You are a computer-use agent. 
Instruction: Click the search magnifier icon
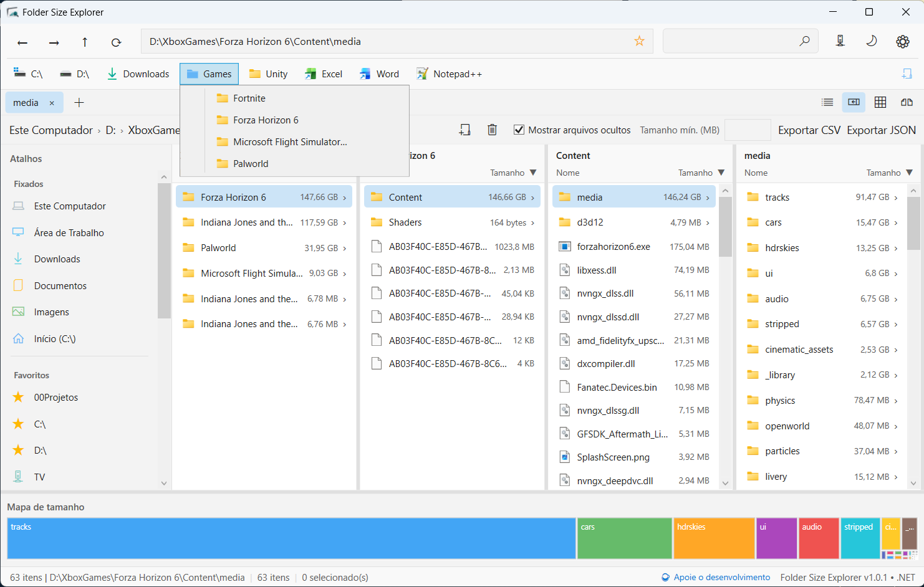[804, 41]
